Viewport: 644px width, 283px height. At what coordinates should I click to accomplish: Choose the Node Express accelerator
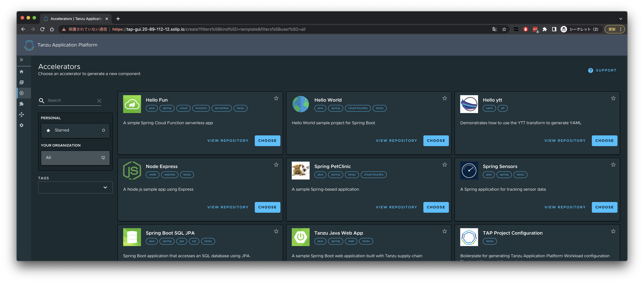click(267, 207)
